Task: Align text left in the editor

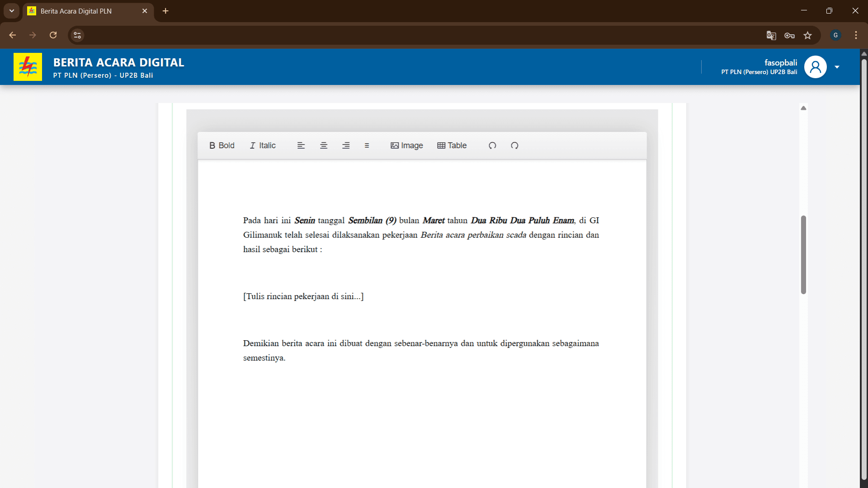Action: point(301,145)
